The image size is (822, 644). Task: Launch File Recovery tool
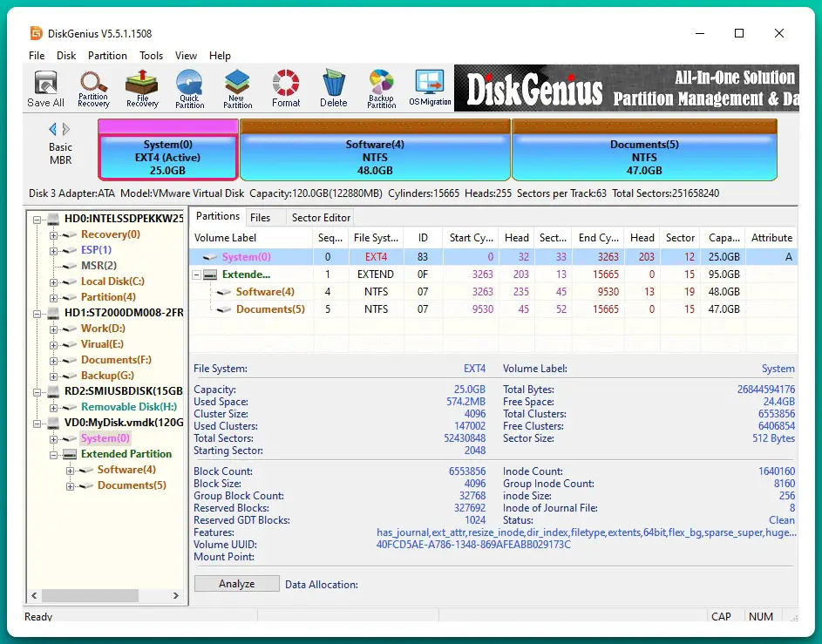pyautogui.click(x=141, y=87)
